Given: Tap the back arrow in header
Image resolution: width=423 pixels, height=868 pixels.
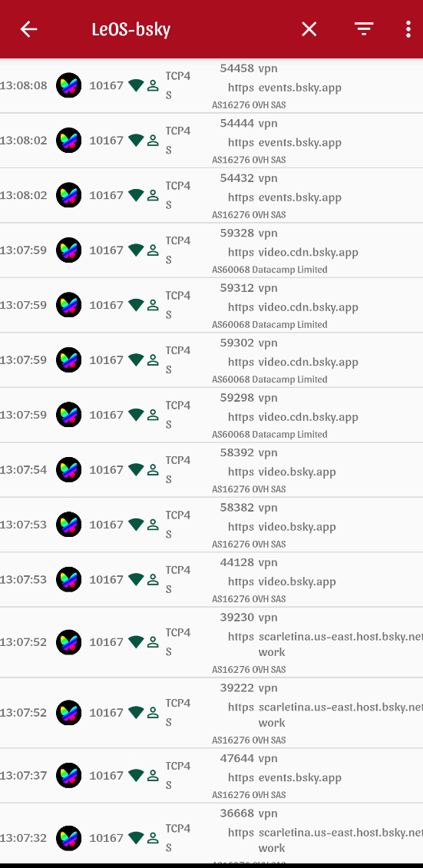Looking at the screenshot, I should (x=28, y=29).
